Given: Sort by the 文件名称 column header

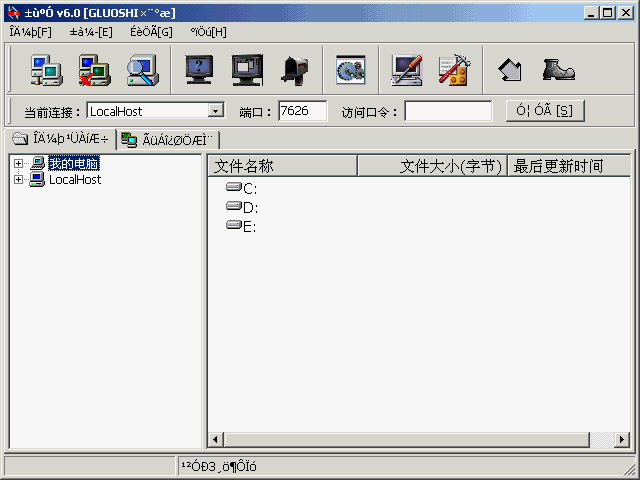Looking at the screenshot, I should (x=282, y=166).
